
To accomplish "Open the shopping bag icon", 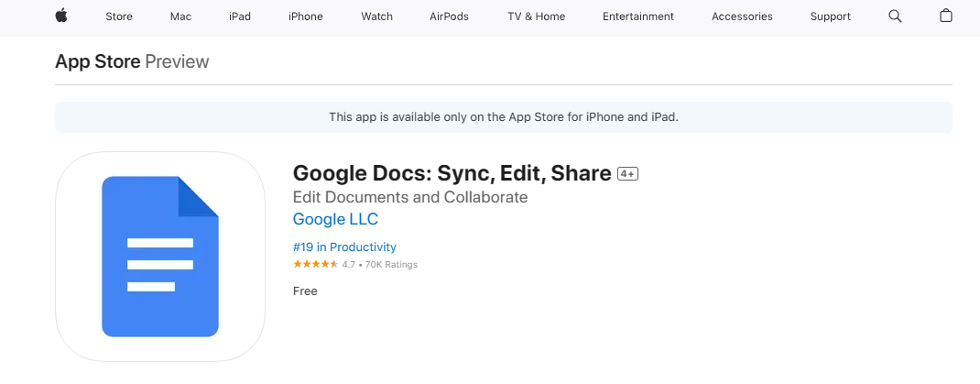I will tap(946, 16).
